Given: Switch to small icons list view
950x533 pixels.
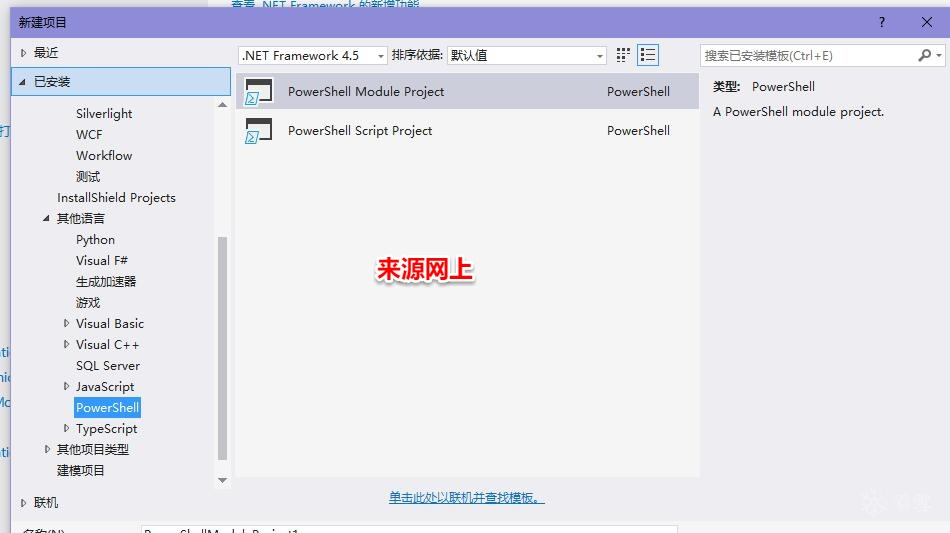Looking at the screenshot, I should point(648,55).
